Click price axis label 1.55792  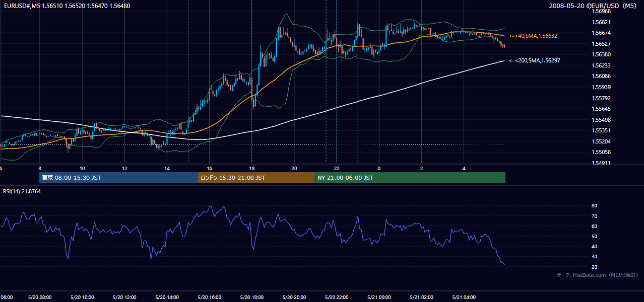pos(601,98)
